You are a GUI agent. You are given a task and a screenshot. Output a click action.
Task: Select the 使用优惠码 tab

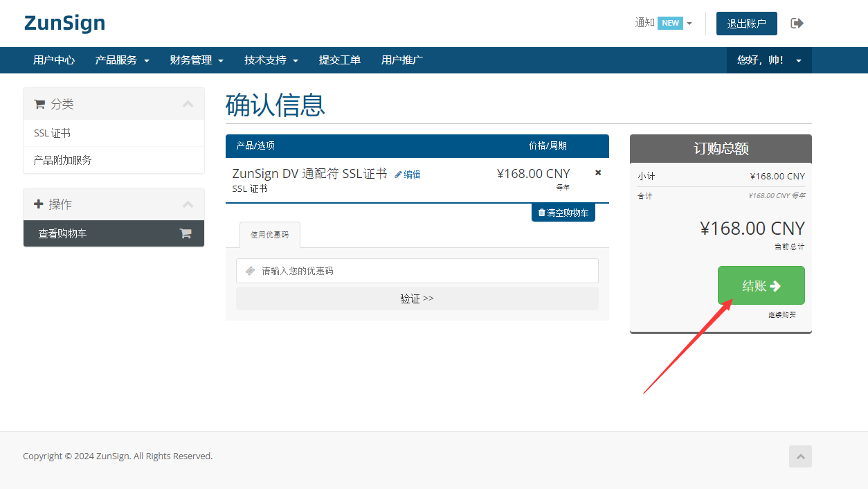[x=270, y=235]
